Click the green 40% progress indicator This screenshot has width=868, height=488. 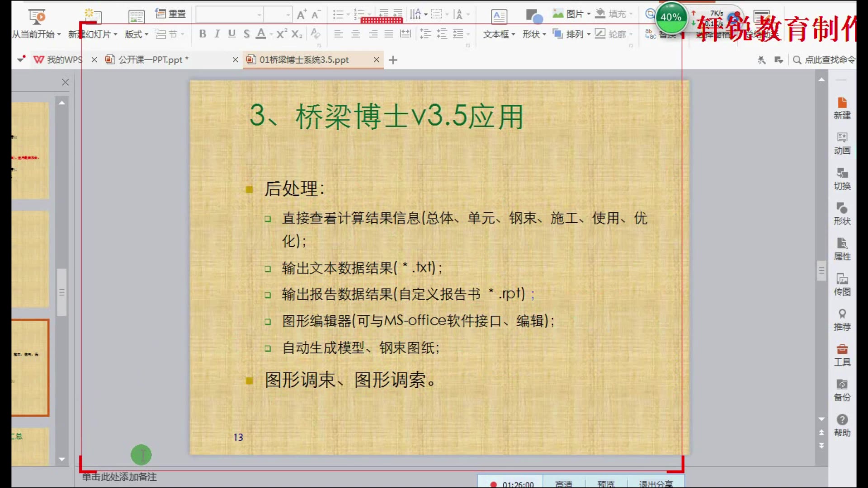pos(671,17)
